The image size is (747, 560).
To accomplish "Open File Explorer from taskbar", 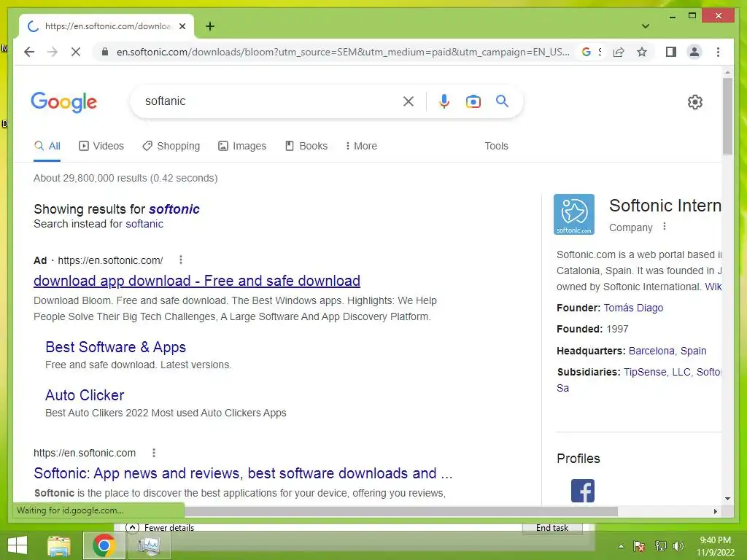I will [x=59, y=545].
